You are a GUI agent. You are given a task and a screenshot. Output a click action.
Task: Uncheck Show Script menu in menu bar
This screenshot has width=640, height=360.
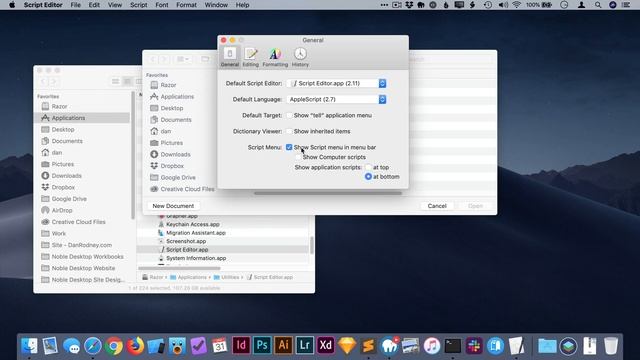(x=289, y=147)
